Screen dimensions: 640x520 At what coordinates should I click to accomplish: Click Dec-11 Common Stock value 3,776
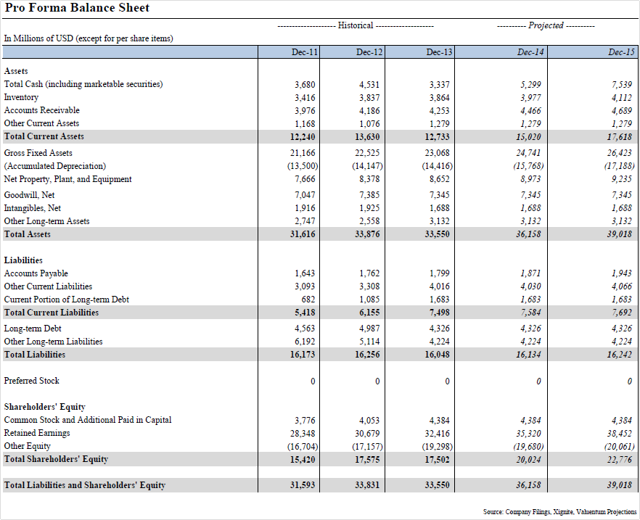[x=305, y=420]
